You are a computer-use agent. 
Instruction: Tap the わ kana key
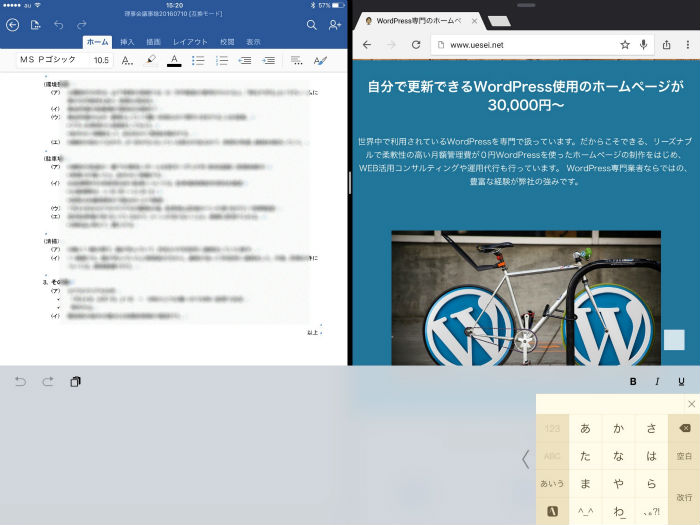pyautogui.click(x=618, y=511)
